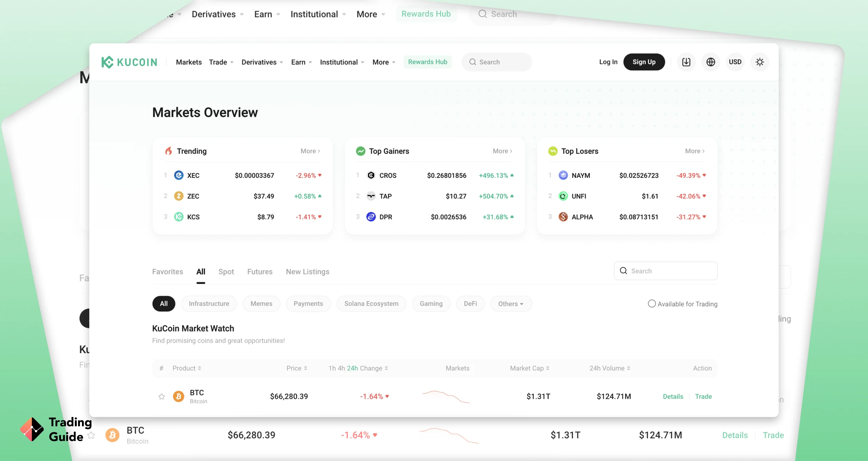Filter by the Memes category
868x461 pixels.
[261, 304]
